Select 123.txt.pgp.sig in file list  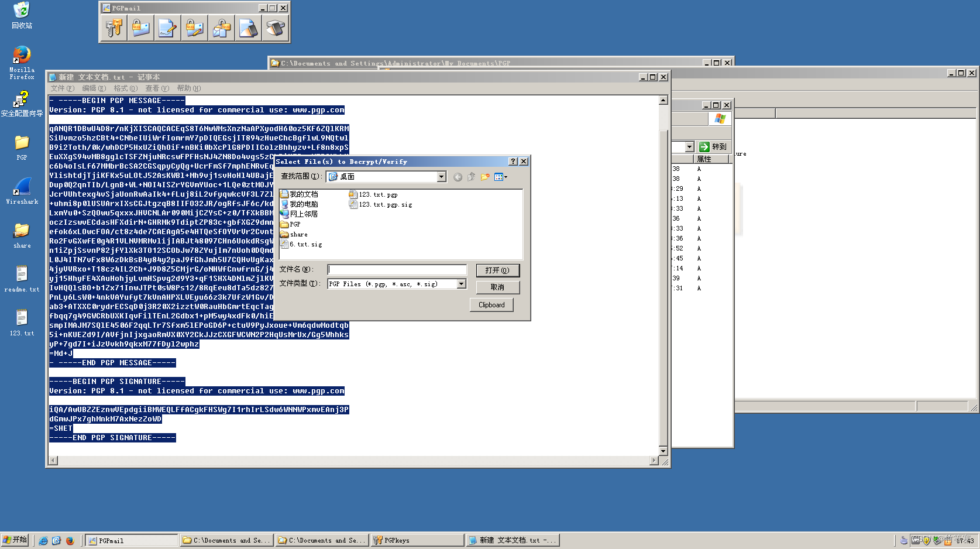tap(381, 204)
